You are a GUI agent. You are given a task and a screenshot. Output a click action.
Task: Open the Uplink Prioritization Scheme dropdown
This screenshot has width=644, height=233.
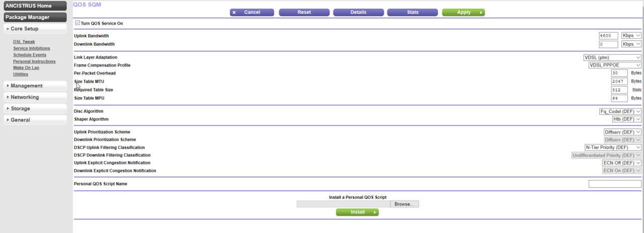622,132
